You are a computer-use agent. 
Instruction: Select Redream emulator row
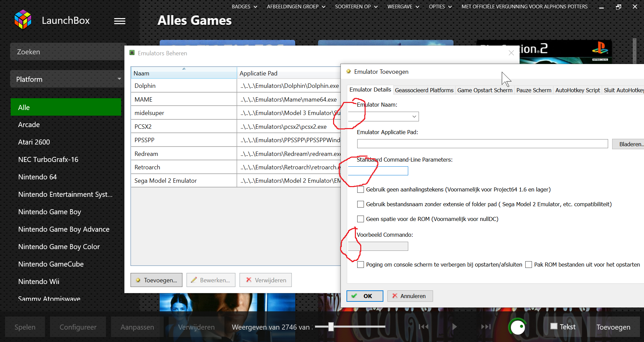(x=236, y=154)
